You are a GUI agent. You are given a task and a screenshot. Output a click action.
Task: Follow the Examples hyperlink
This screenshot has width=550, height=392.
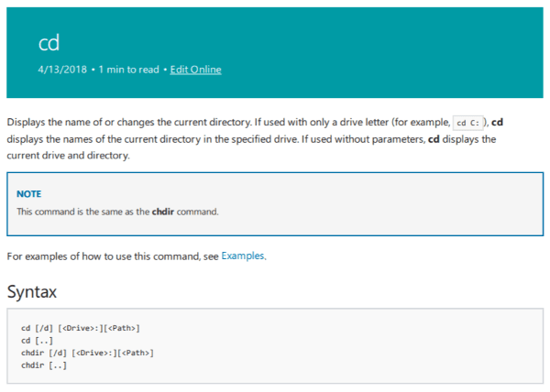pyautogui.click(x=243, y=256)
